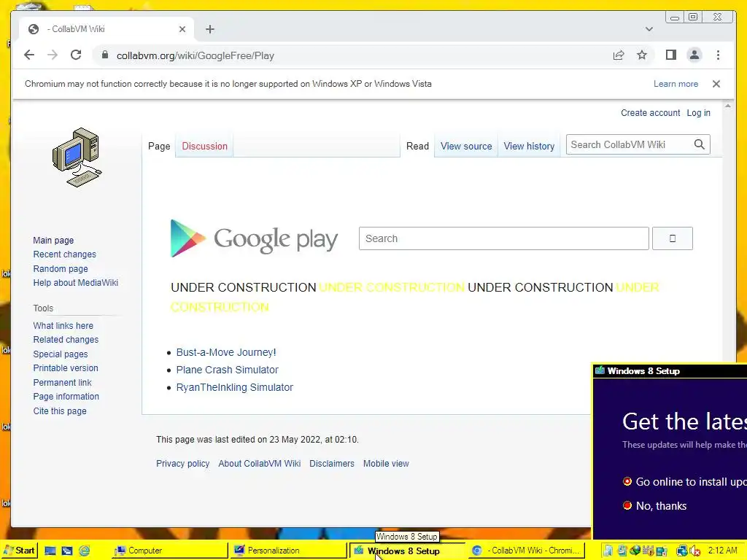Open the browser side panel
The height and width of the screenshot is (560, 747).
tap(671, 55)
